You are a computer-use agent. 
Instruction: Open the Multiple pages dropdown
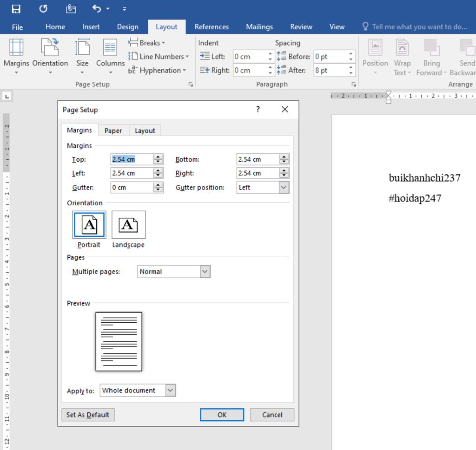click(x=205, y=272)
